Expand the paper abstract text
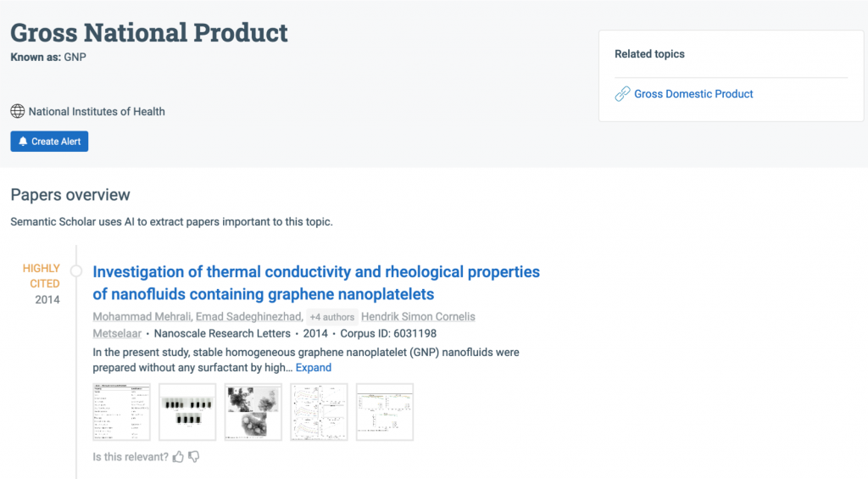The height and width of the screenshot is (479, 868). click(x=313, y=368)
